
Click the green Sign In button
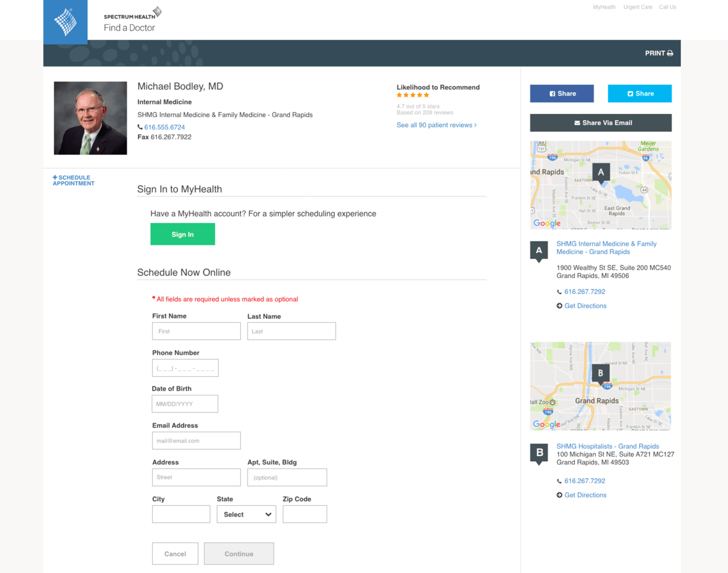(x=183, y=234)
